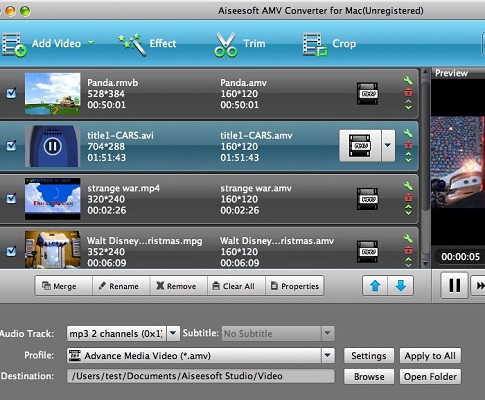Image resolution: width=485 pixels, height=400 pixels.
Task: Select the strange war.amv output name
Action: (x=256, y=188)
